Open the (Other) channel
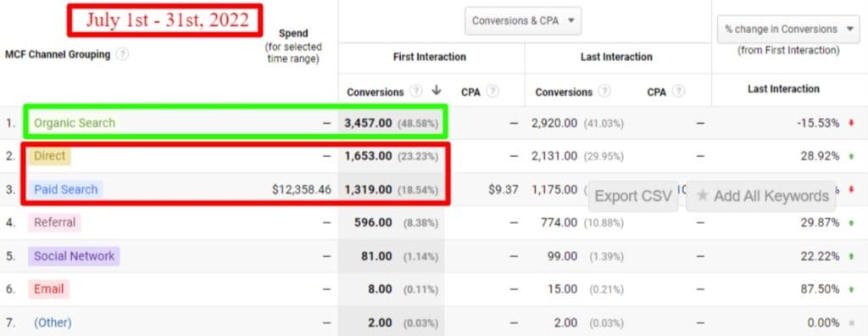868x336 pixels. pos(53,322)
